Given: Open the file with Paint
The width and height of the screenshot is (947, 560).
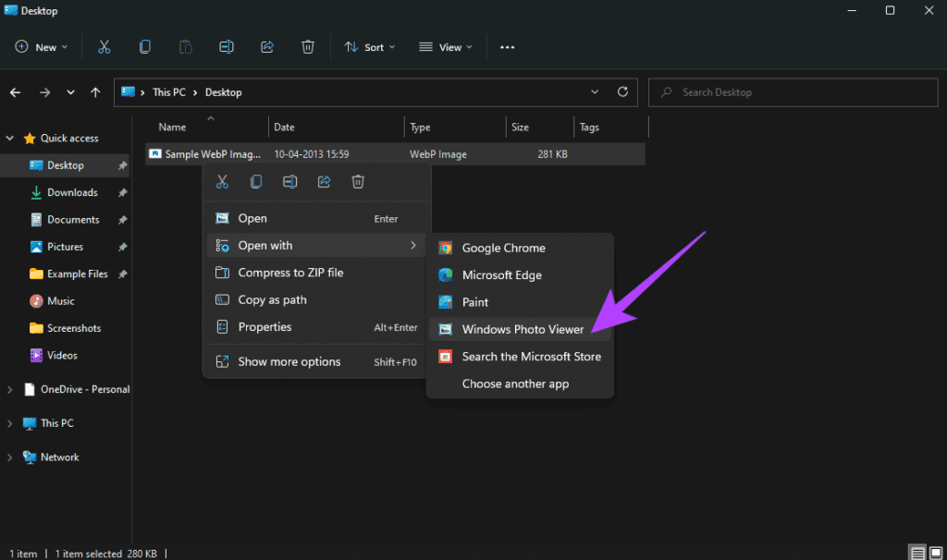Looking at the screenshot, I should tap(520, 302).
